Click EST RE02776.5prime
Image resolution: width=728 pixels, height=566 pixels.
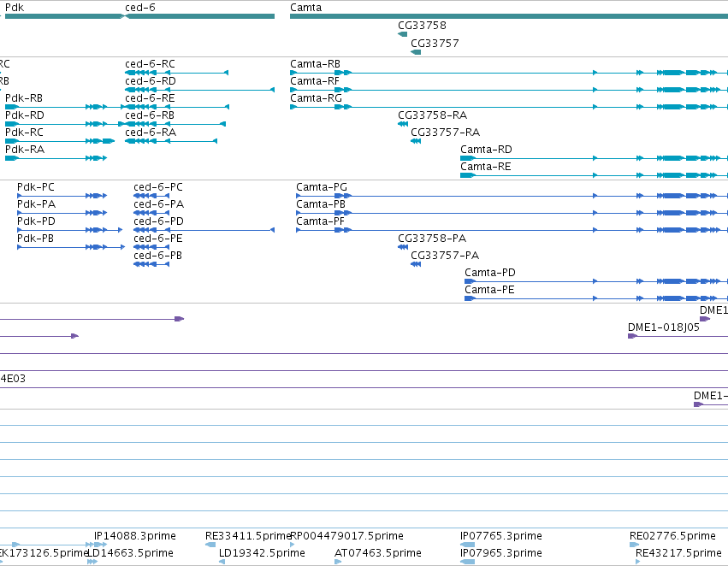(x=634, y=545)
